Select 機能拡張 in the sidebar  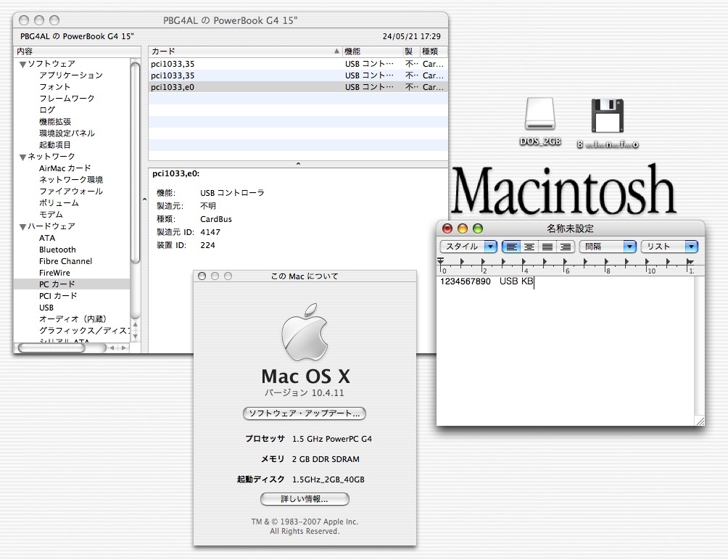(x=55, y=122)
